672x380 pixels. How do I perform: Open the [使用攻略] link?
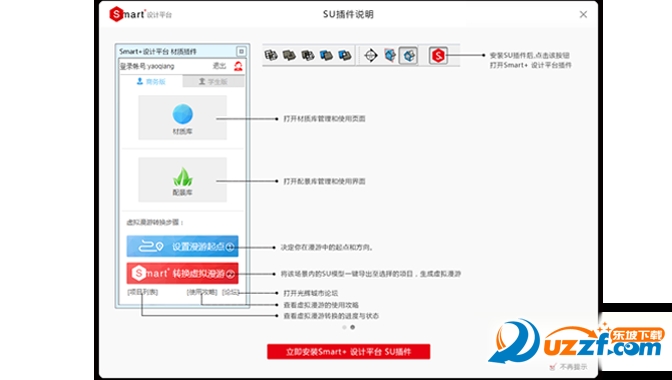202,292
